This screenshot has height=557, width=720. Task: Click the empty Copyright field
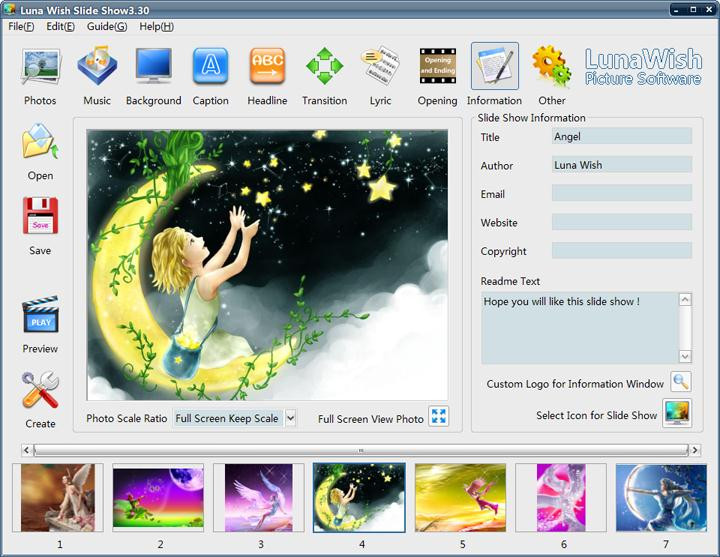click(x=622, y=250)
